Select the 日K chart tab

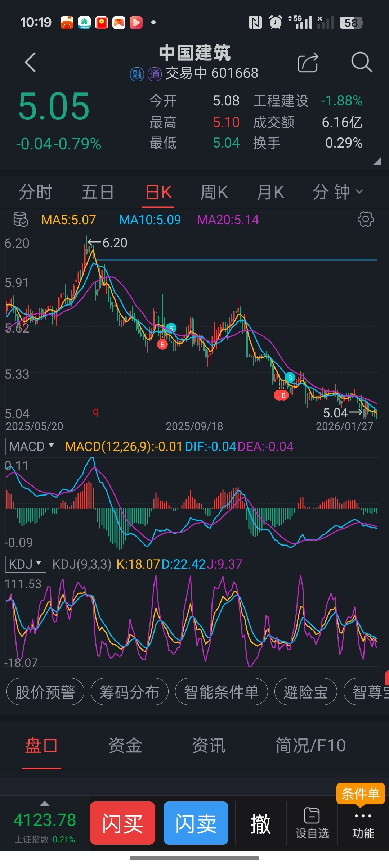pyautogui.click(x=158, y=192)
